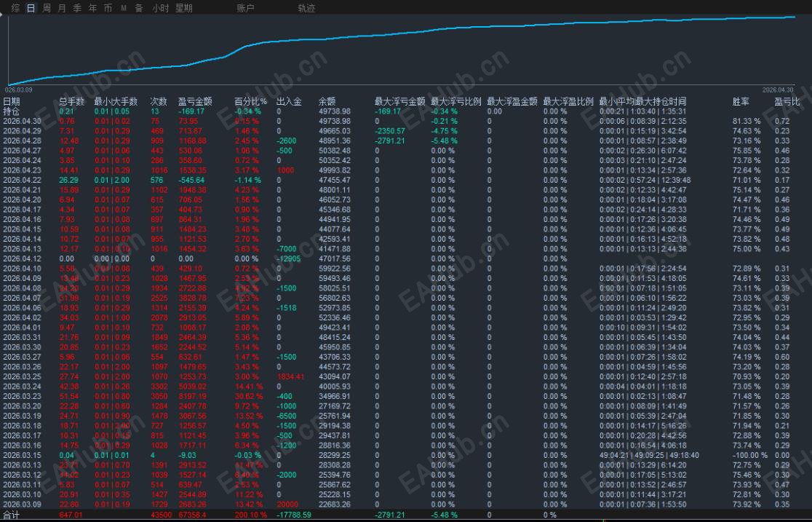The height and width of the screenshot is (522, 812).
Task: Sort by the 次数 column header
Action: point(159,102)
